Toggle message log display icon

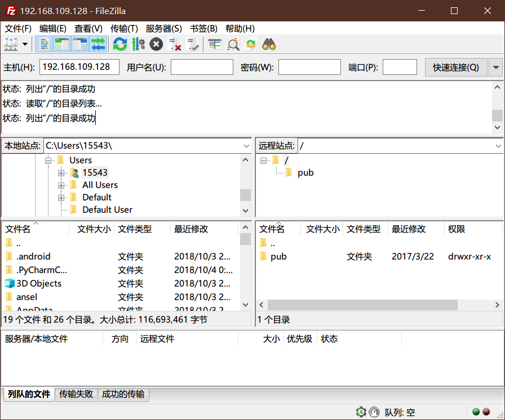(x=44, y=44)
